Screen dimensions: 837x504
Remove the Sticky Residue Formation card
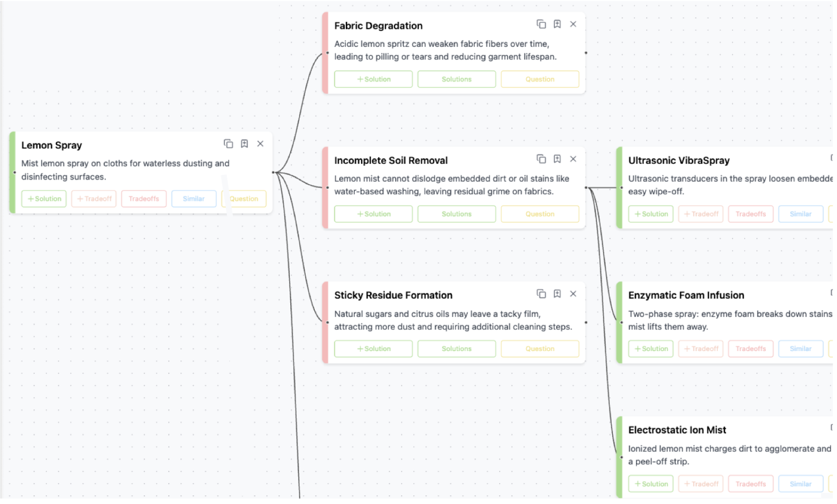pos(573,294)
